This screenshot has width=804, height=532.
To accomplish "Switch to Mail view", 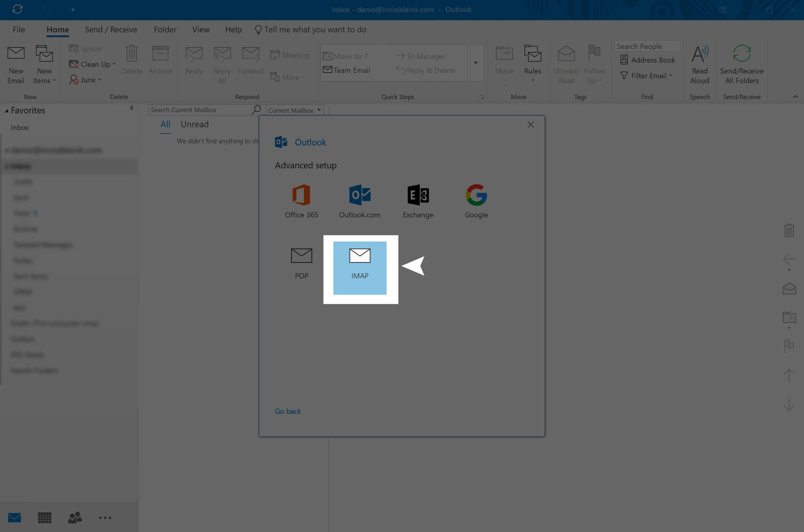I will [14, 518].
